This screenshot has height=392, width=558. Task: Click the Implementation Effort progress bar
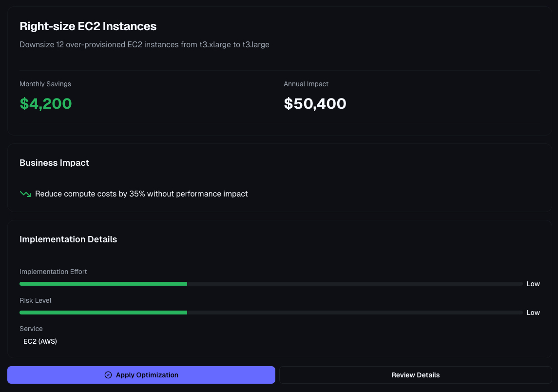click(x=271, y=284)
